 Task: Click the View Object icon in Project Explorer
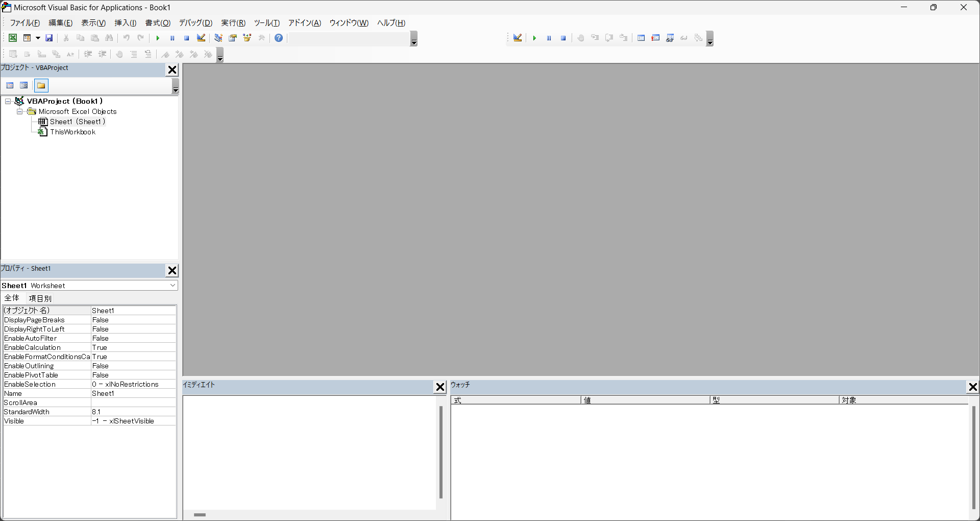(x=23, y=85)
